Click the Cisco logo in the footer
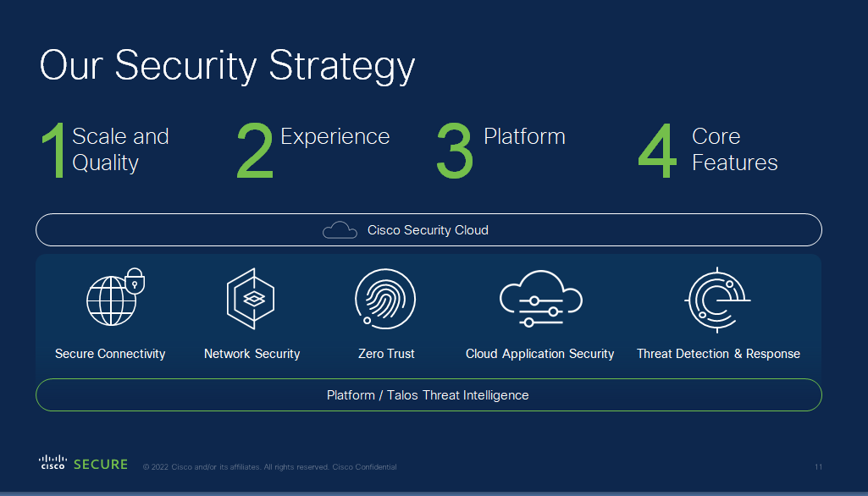Screen dimensions: 868x496 tap(53, 463)
